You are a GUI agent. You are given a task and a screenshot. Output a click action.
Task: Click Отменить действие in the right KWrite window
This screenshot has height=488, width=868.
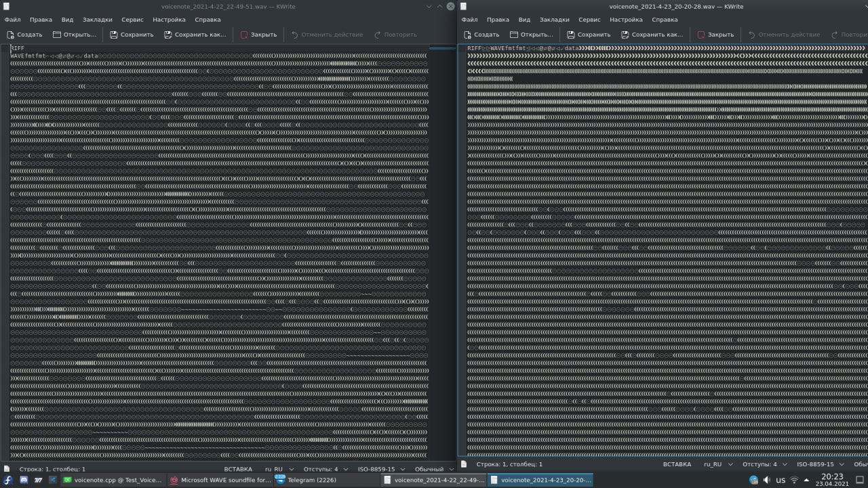pyautogui.click(x=784, y=35)
